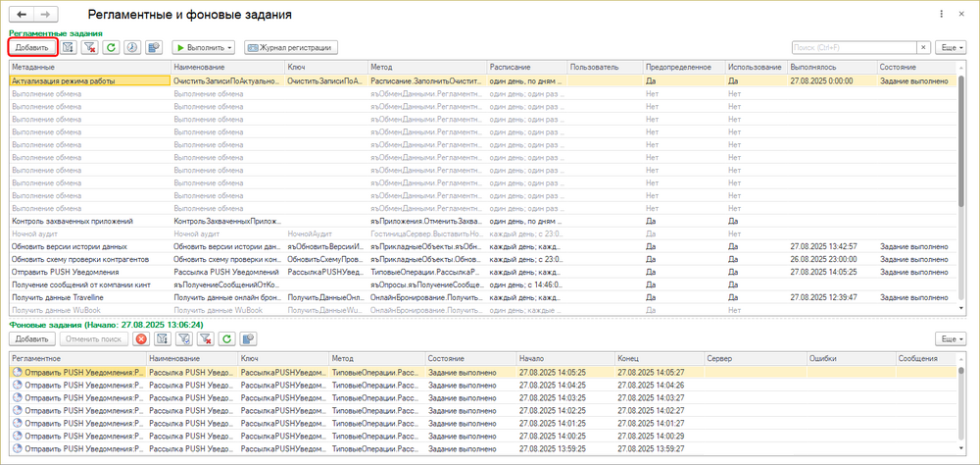Screen dimensions: 980x465
Task: Clear filter in scheduled jobs toolbar
Action: point(90,47)
